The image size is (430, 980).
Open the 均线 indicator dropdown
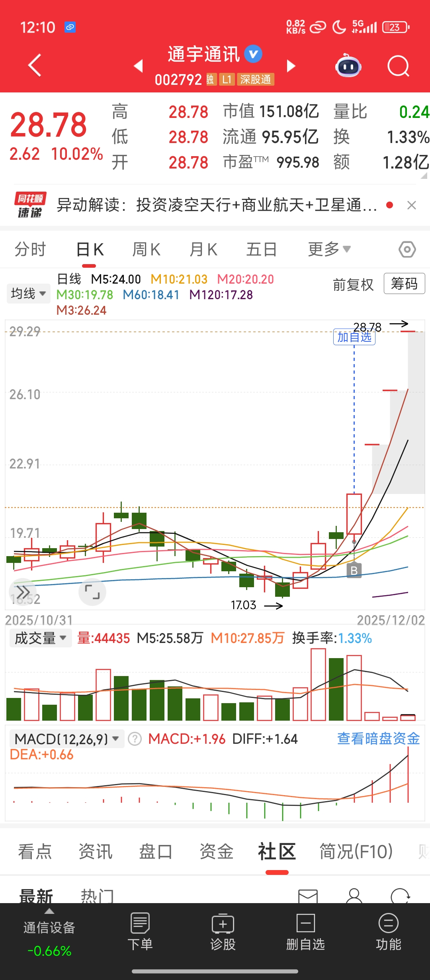28,294
